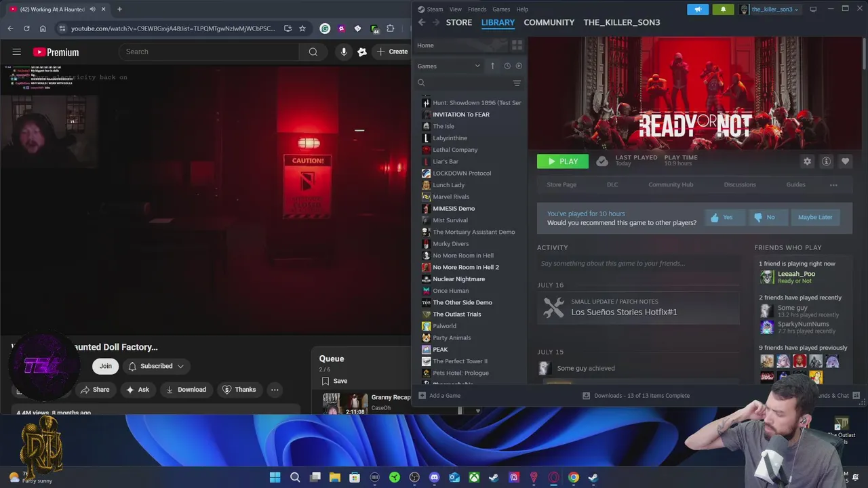868x488 pixels.
Task: Open THE_KILLER_SON3 profile tab
Action: point(622,22)
